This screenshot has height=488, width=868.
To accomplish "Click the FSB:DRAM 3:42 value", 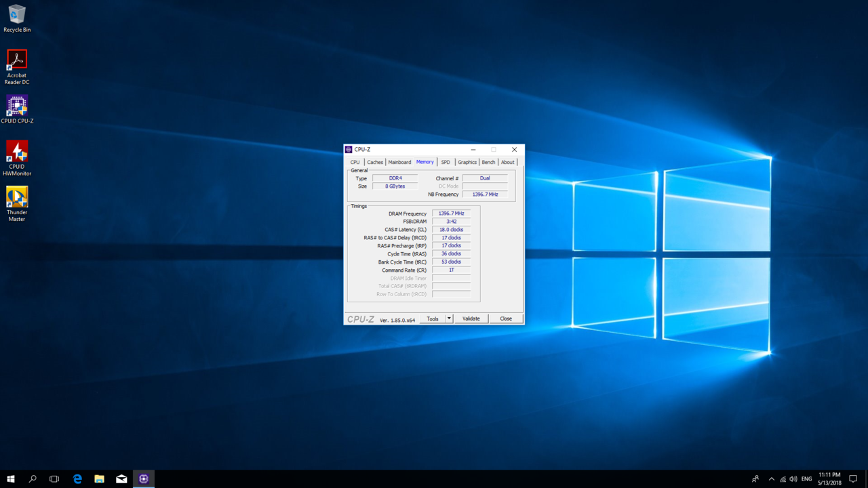I will click(x=451, y=222).
